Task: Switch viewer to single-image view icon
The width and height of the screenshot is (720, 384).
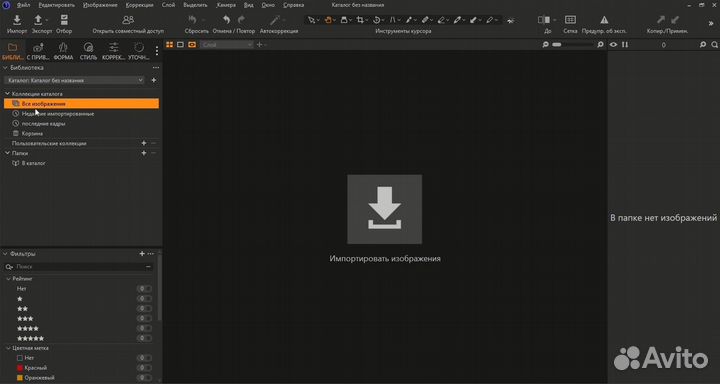Action: [180, 45]
